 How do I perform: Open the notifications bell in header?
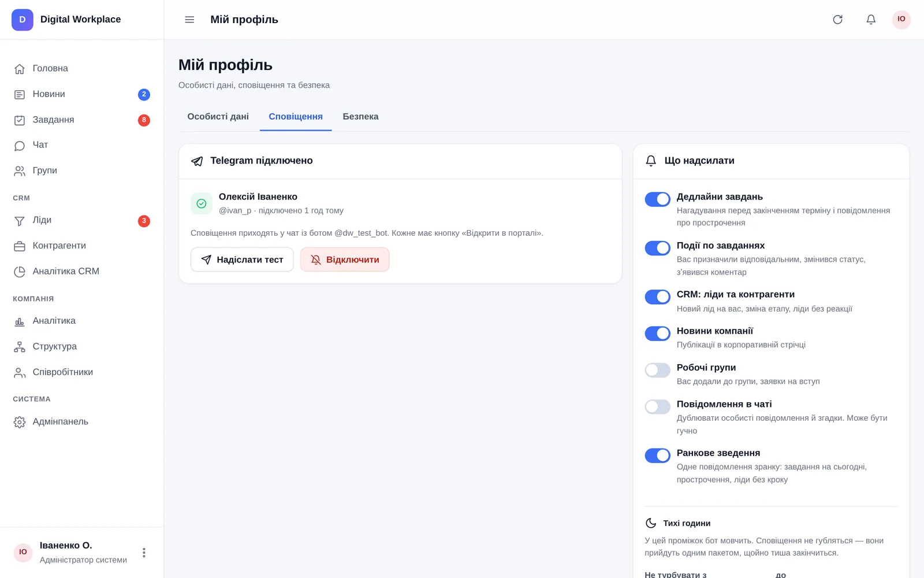[871, 20]
